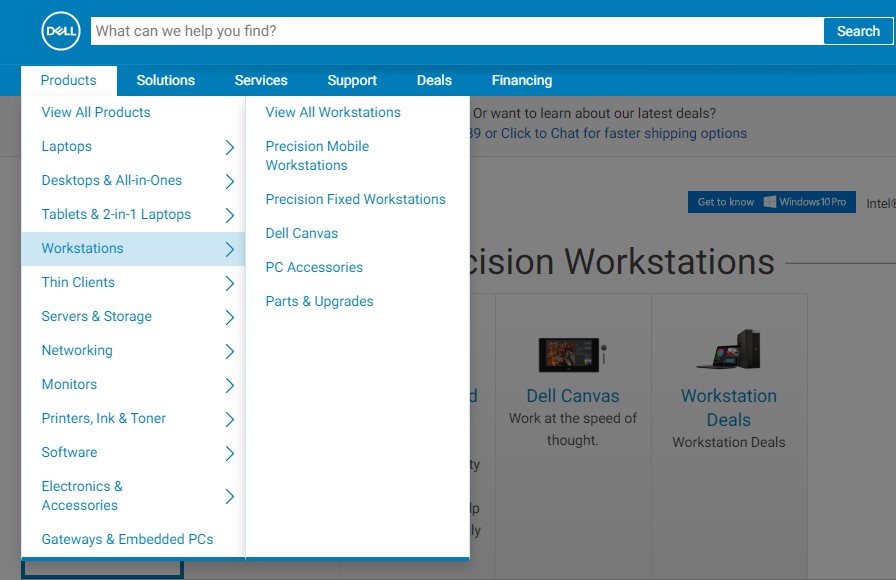Screen dimensions: 896x580
Task: Open the Support menu
Action: click(352, 81)
